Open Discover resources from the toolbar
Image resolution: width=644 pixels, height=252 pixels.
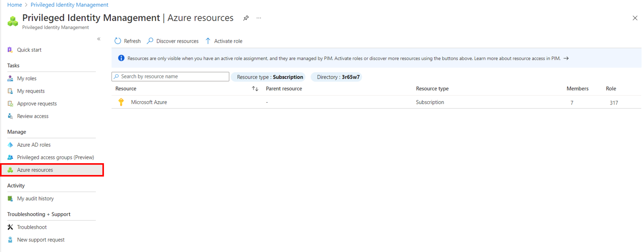173,41
